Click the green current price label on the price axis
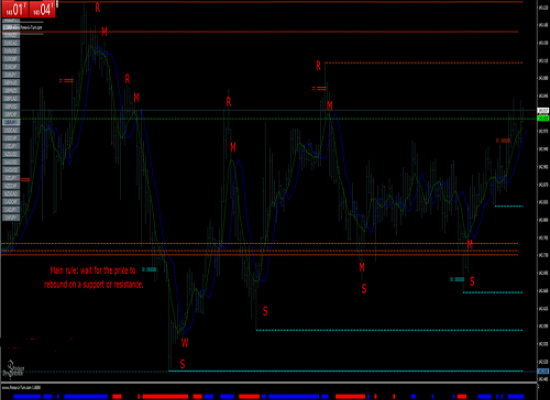Image resolution: width=550 pixels, height=400 pixels. (x=543, y=119)
